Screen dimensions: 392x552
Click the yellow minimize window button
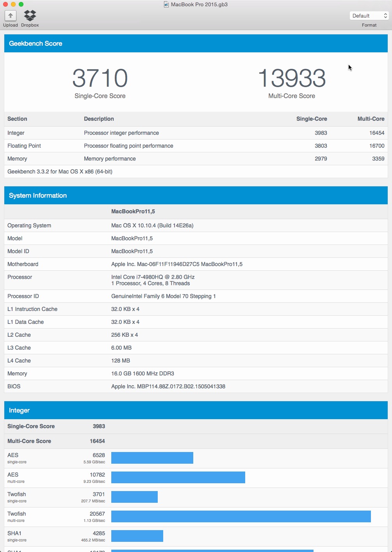tap(13, 4)
